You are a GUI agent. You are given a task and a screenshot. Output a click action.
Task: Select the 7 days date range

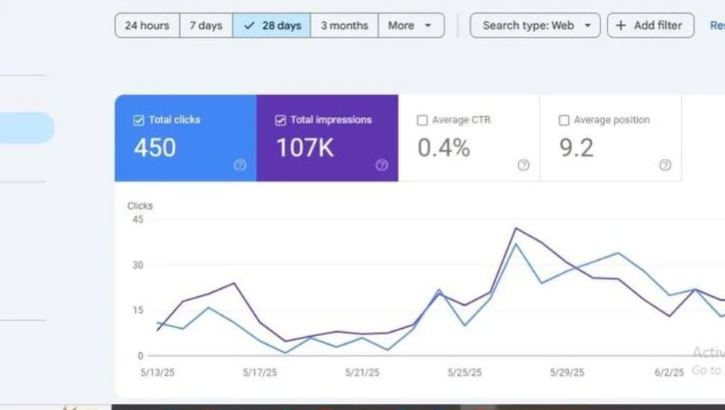click(205, 26)
